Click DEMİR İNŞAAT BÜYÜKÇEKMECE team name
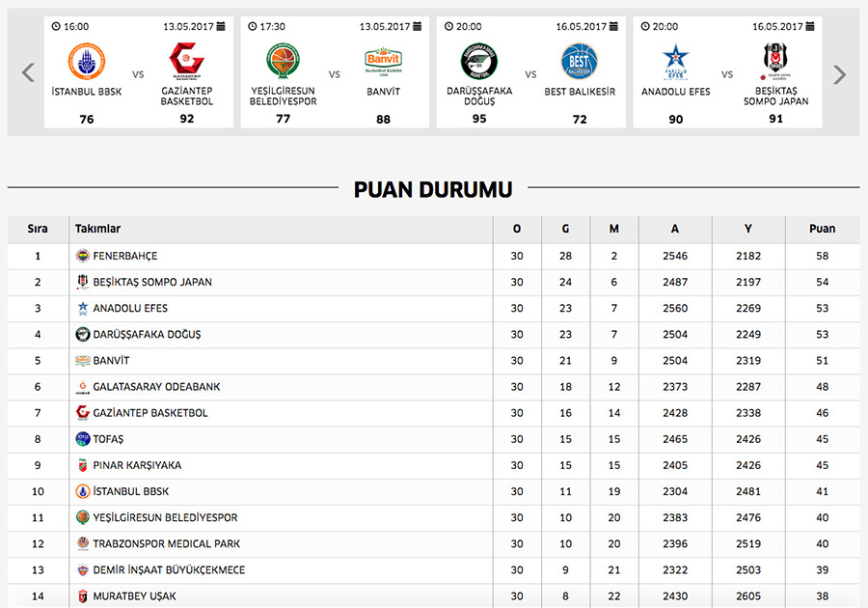Screen dimensions: 868x608 click(169, 569)
